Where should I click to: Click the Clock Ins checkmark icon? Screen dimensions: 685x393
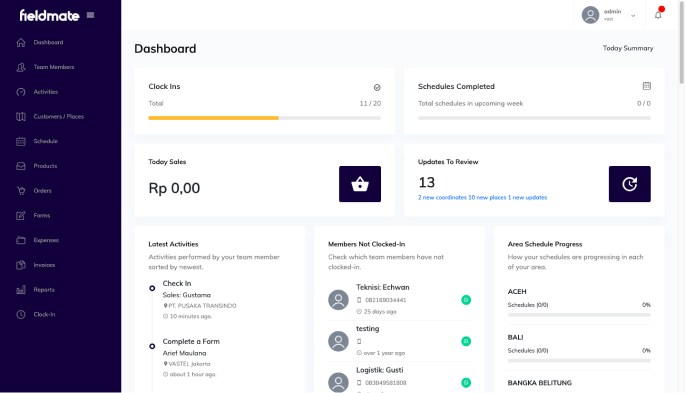[377, 87]
